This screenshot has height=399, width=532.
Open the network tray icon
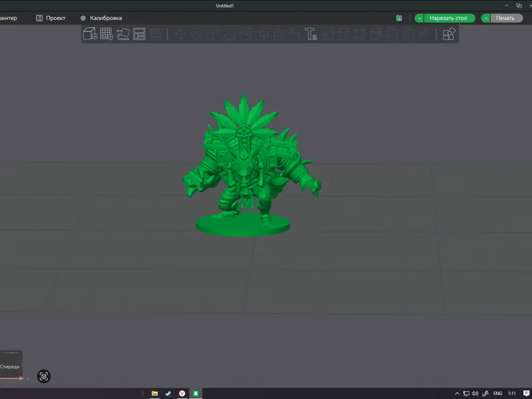pos(466,393)
